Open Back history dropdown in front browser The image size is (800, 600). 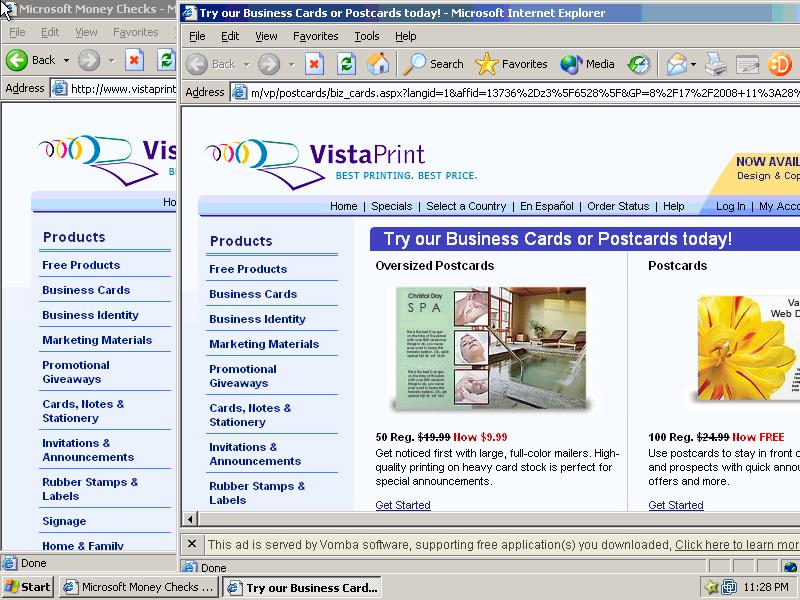pyautogui.click(x=246, y=65)
